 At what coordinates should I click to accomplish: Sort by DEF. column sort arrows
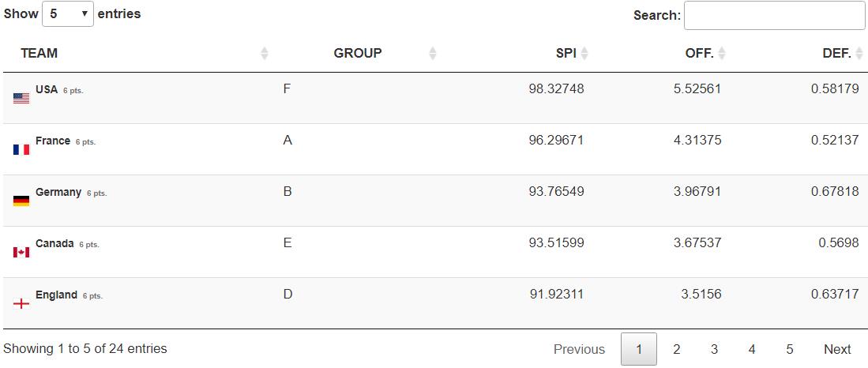[x=859, y=53]
